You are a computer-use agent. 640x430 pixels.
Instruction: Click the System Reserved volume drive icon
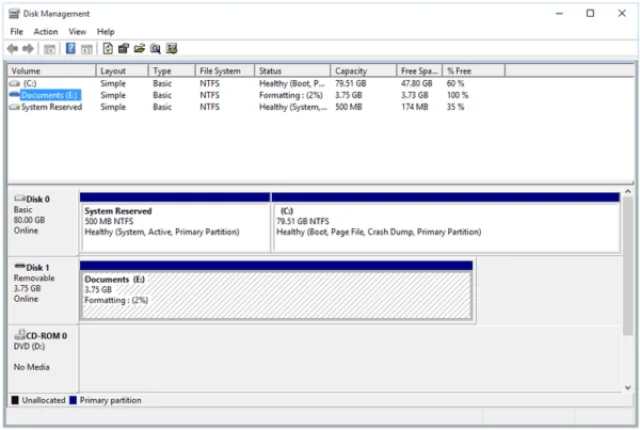pos(15,107)
